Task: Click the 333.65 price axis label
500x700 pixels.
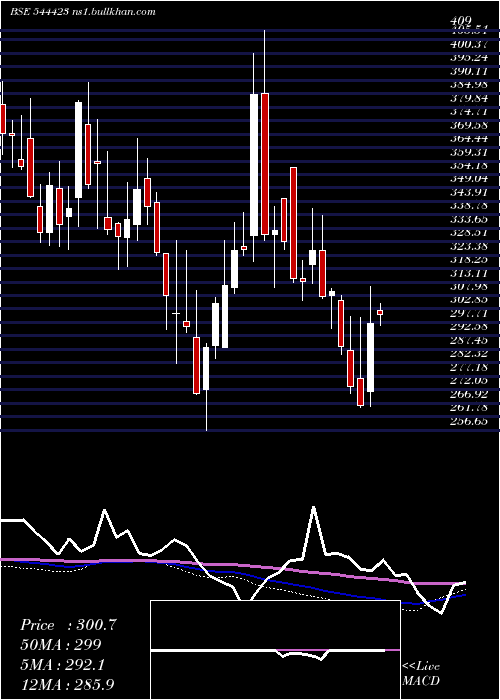Action: coord(469,219)
